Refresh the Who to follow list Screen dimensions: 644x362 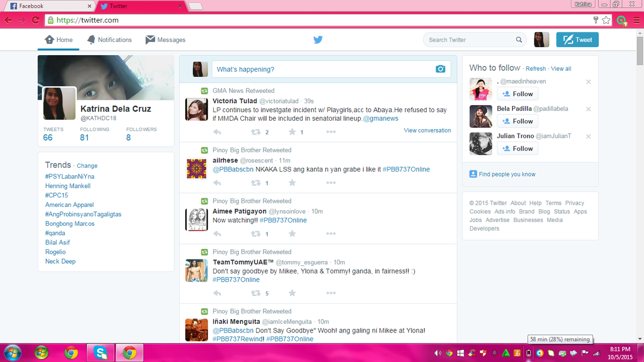point(536,69)
